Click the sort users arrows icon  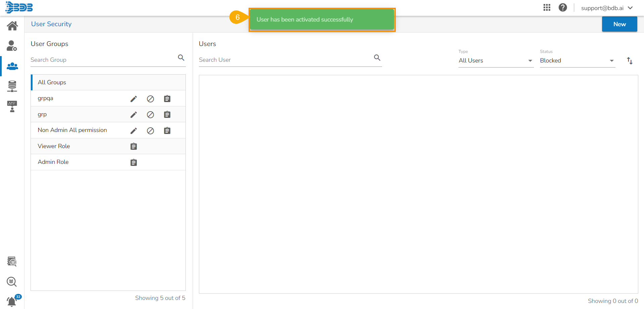(x=630, y=61)
